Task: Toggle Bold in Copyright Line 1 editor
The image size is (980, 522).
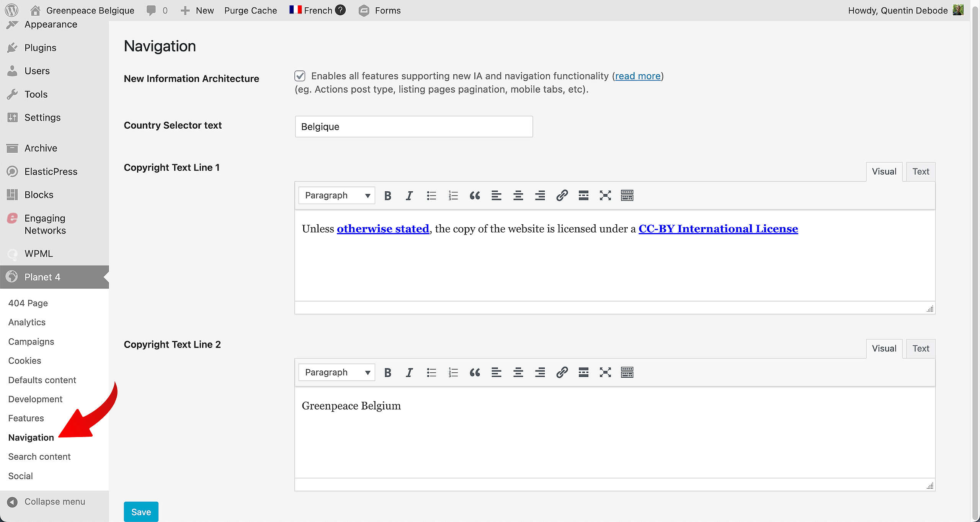Action: [x=388, y=196]
